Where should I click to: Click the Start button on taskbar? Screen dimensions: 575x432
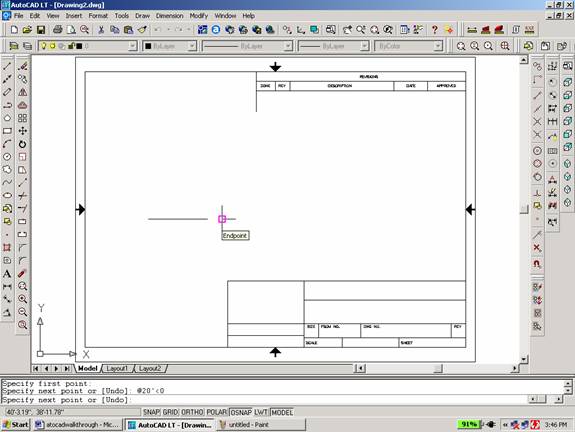pos(15,424)
